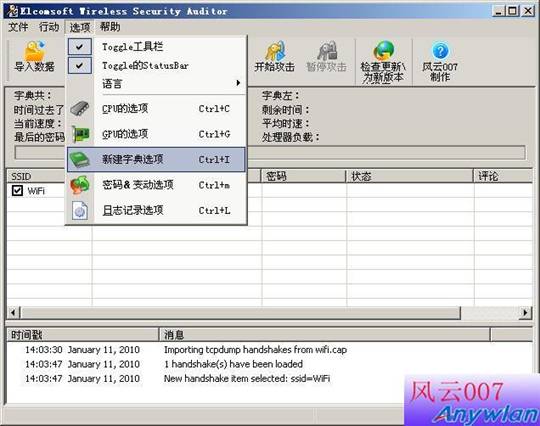Click the 时间戳 column header
The image size is (540, 426).
[x=82, y=335]
